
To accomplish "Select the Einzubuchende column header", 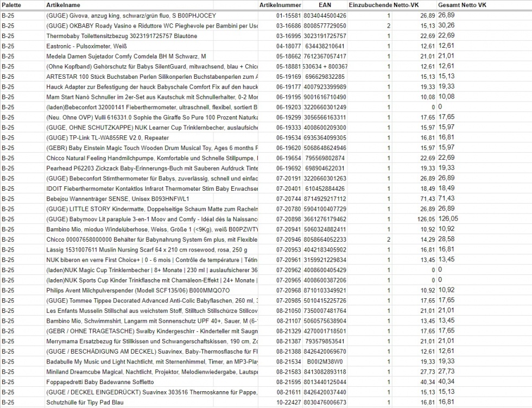I will 370,5.
